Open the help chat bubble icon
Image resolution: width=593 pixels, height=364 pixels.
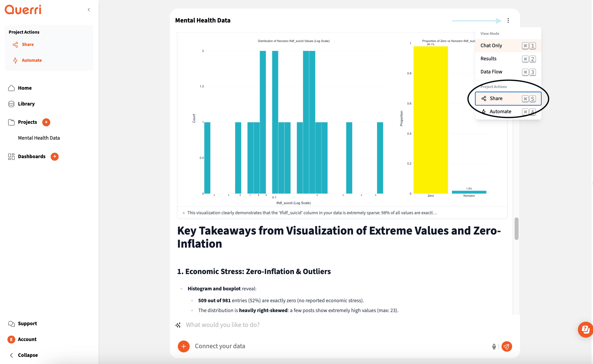pos(585,329)
